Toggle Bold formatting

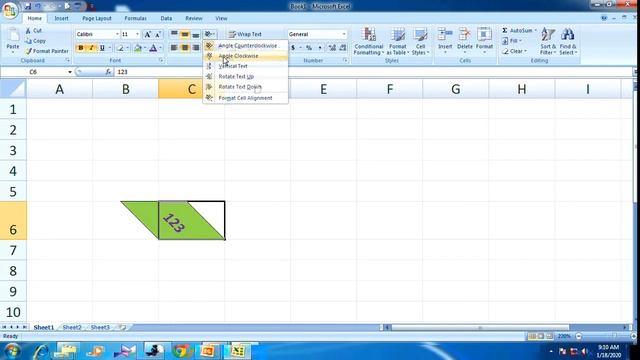click(x=81, y=48)
